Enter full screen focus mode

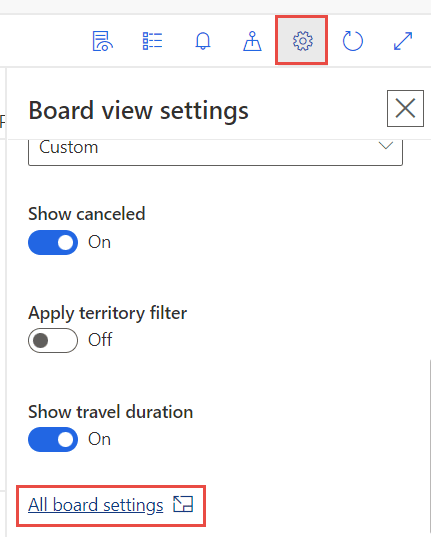403,41
